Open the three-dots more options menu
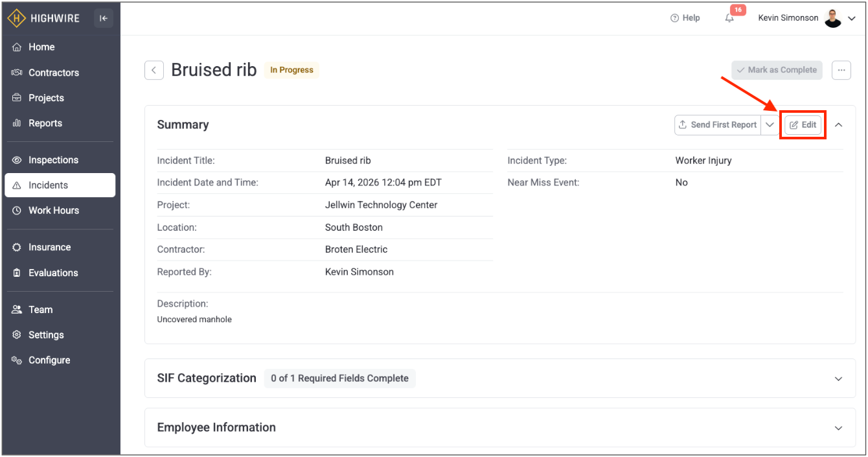868x457 pixels. pos(841,70)
